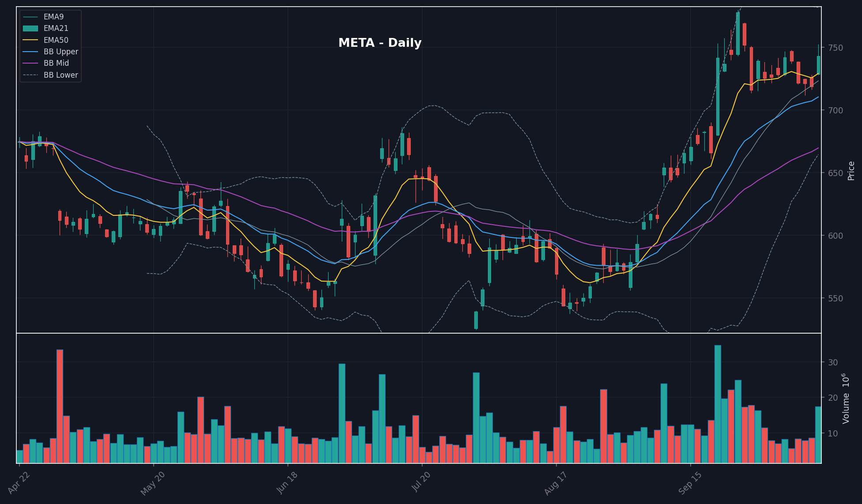
Task: Click the Jul 20 date axis label
Action: pos(421,482)
